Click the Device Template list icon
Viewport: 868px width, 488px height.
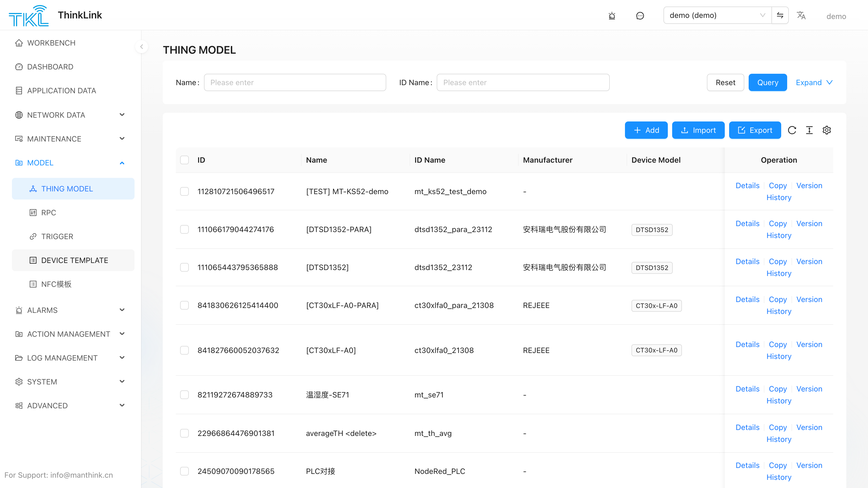33,260
